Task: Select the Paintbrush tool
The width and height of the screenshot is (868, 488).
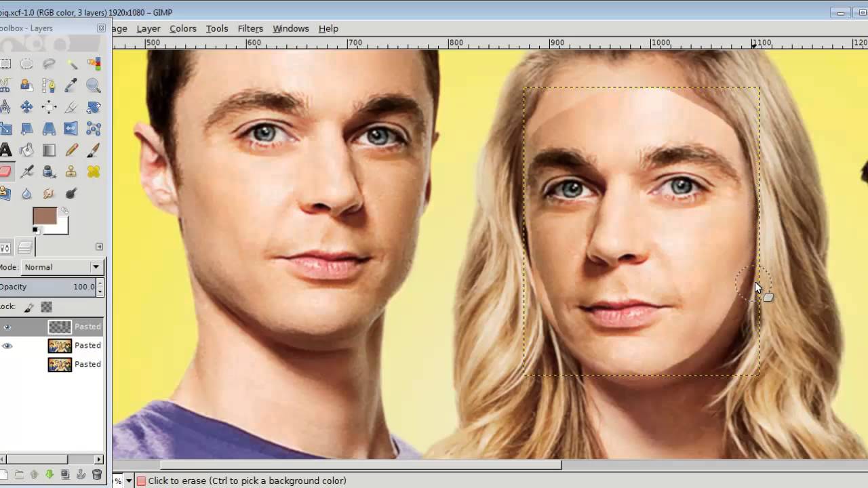Action: [x=94, y=150]
